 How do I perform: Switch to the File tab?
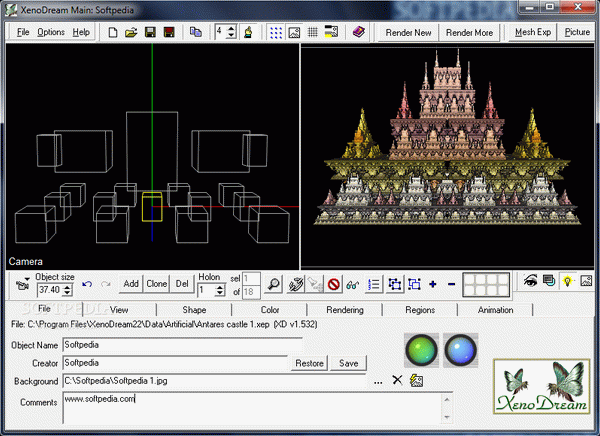pyautogui.click(x=44, y=309)
